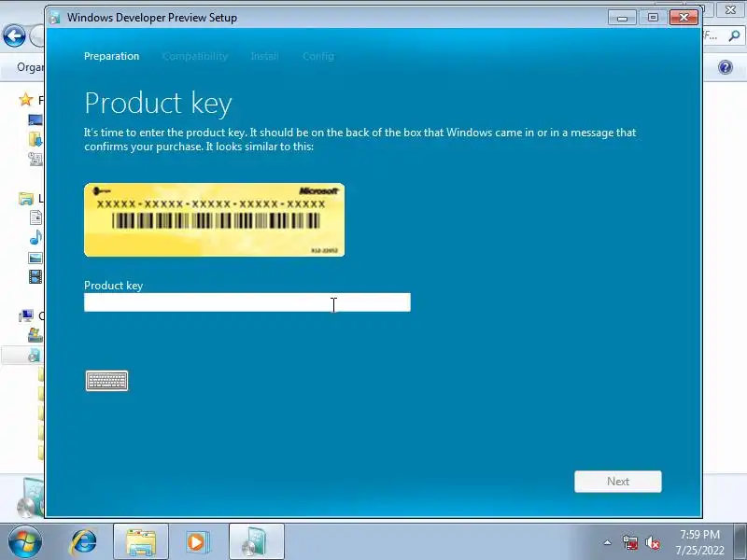Launch Internet Explorer from the taskbar
The width and height of the screenshot is (747, 560).
point(83,542)
